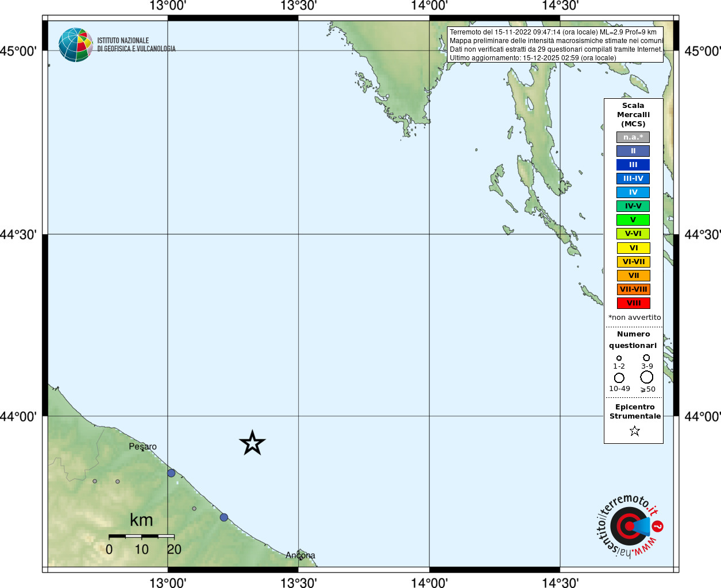Image resolution: width=721 pixels, height=588 pixels.
Task: Click the INGV globe logo
Action: (75, 45)
